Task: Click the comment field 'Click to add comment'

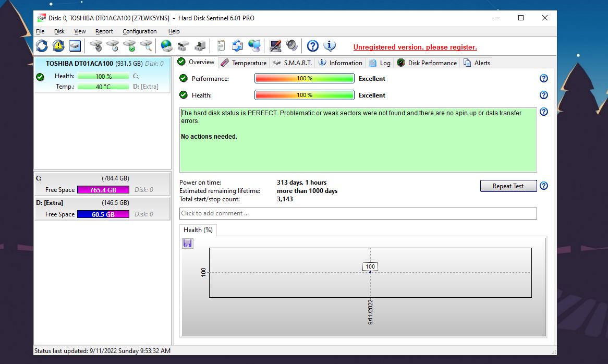Action: click(x=358, y=214)
